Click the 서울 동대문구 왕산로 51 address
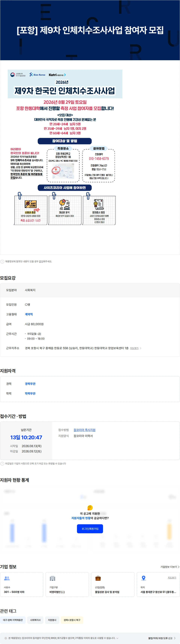The height and width of the screenshot is (644, 180). [158, 592]
